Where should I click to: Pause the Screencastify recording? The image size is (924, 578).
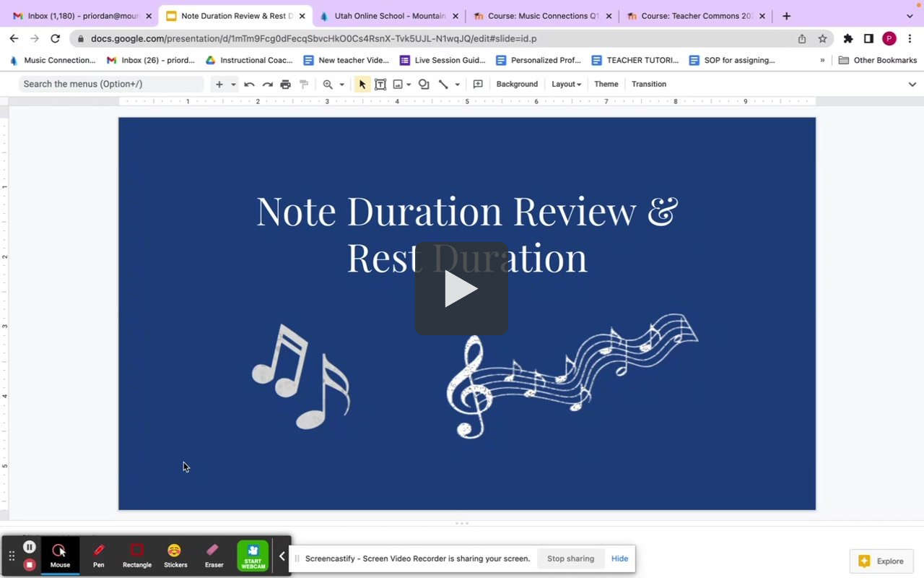pos(29,547)
